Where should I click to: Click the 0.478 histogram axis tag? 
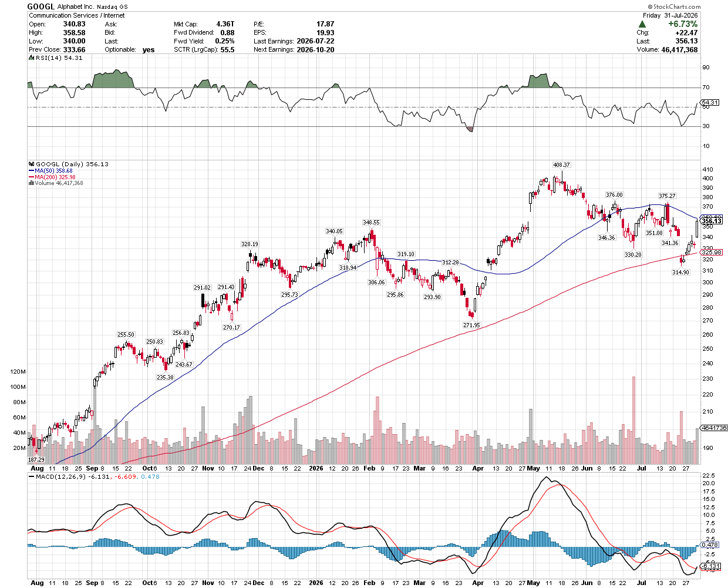coord(710,546)
